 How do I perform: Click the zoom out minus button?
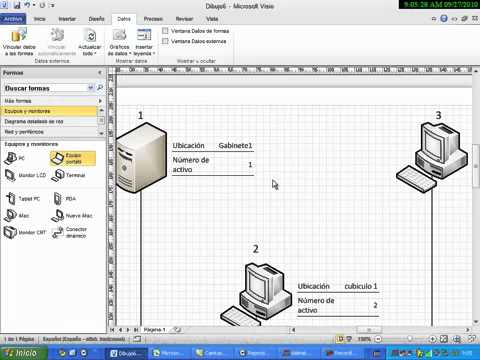tap(378, 339)
